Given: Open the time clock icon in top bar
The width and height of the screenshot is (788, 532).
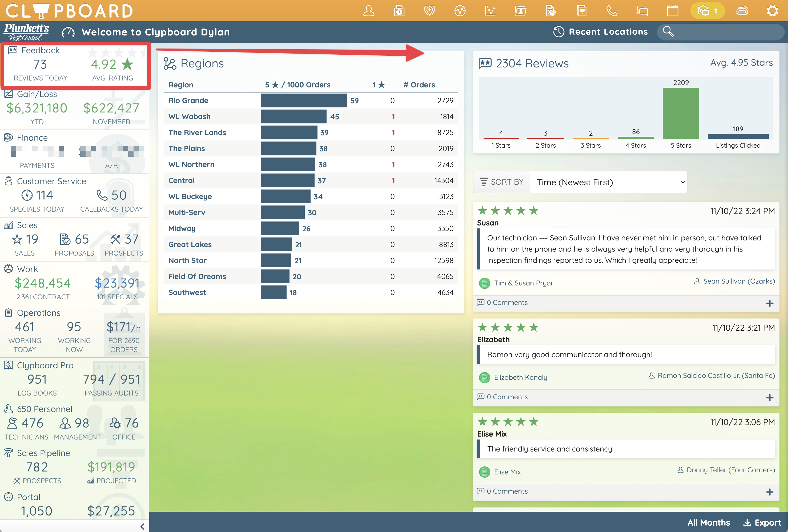Looking at the screenshot, I should pyautogui.click(x=399, y=11).
